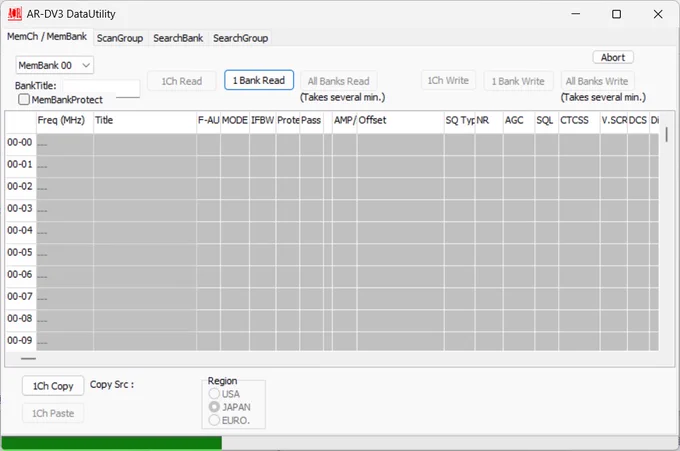Click the F-AU column header

pyautogui.click(x=209, y=121)
